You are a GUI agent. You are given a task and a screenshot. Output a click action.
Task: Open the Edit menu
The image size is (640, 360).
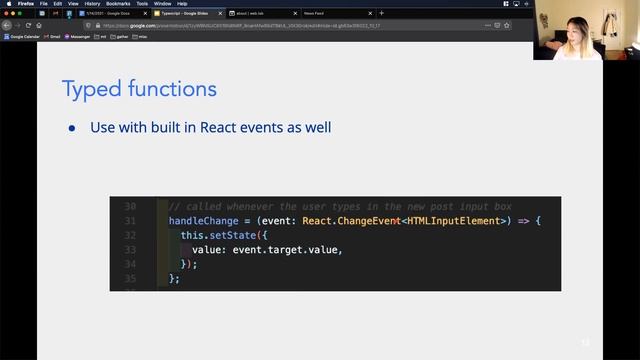(x=58, y=4)
